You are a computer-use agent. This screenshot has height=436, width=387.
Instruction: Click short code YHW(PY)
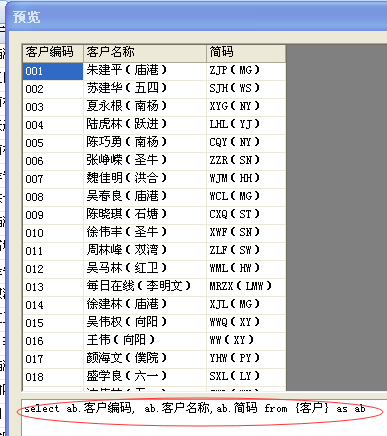click(x=246, y=359)
